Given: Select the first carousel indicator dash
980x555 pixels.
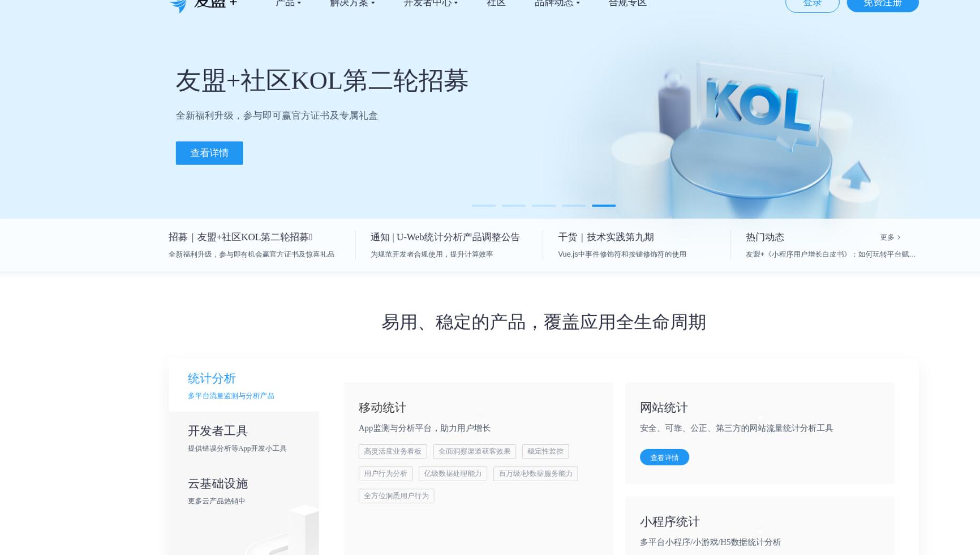Looking at the screenshot, I should (x=484, y=206).
